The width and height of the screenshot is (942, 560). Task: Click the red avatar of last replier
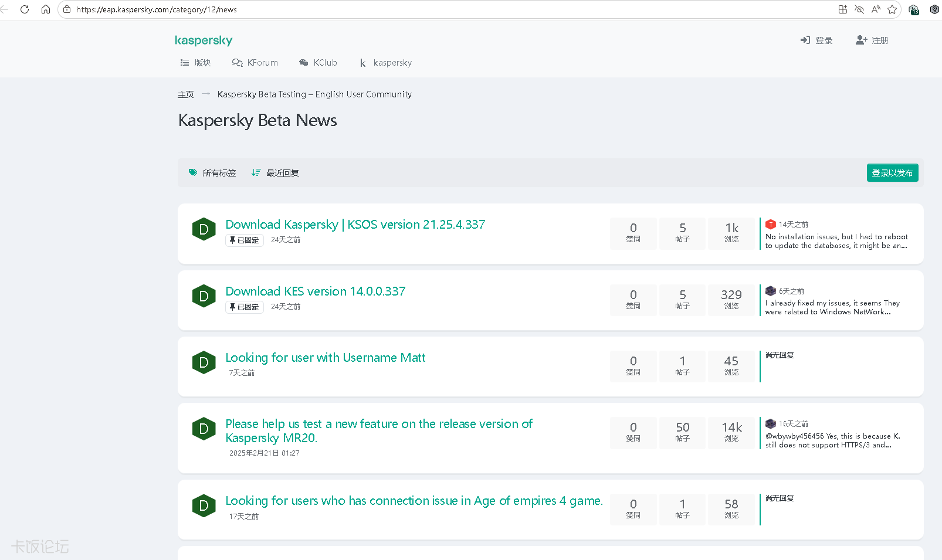[771, 225]
